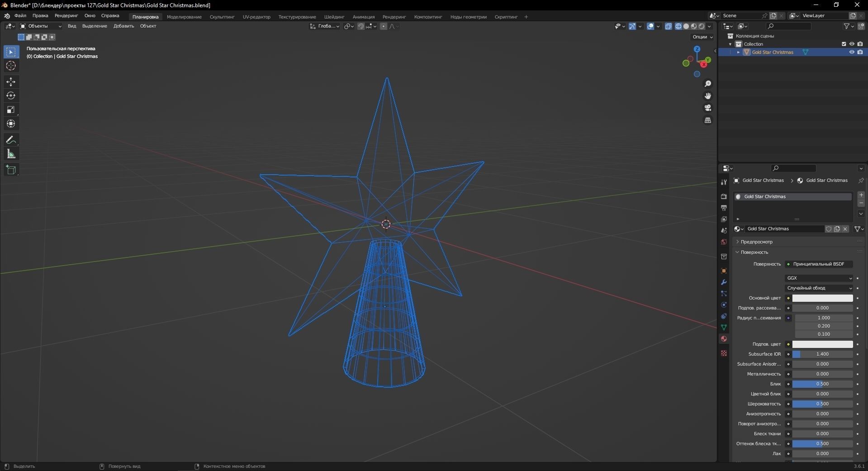Create new material copy button
The image size is (868, 471).
coord(837,229)
